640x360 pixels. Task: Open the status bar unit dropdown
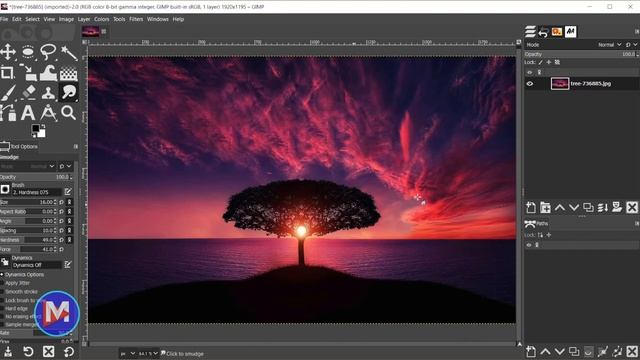coord(127,353)
